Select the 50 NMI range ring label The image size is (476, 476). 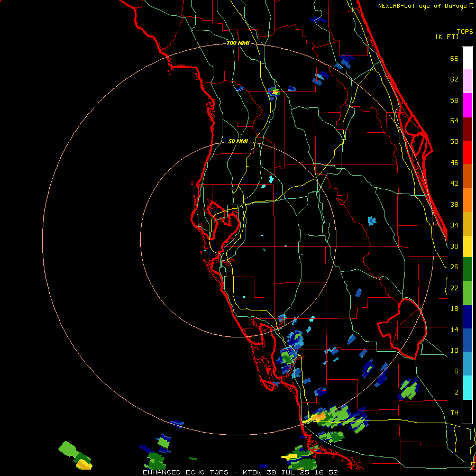pos(238,141)
